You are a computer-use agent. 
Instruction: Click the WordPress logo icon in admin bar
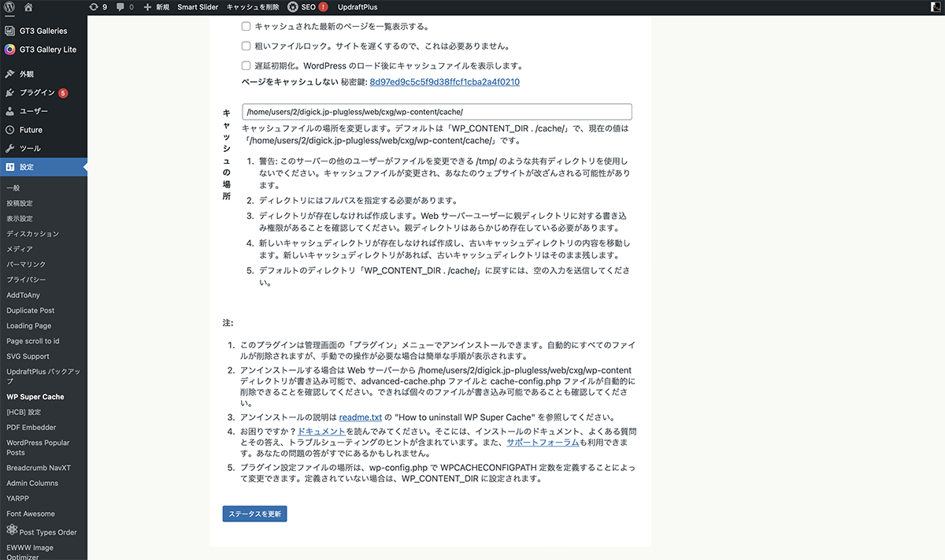click(x=10, y=7)
